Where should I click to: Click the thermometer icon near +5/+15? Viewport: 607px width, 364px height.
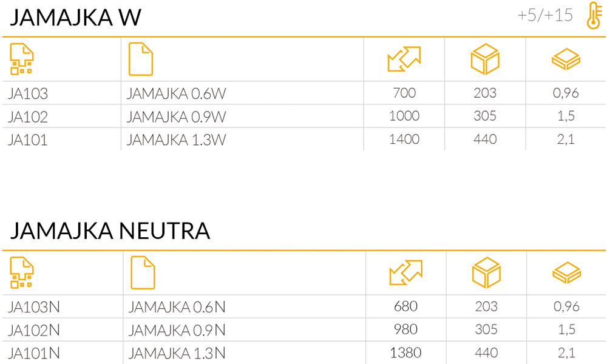(594, 16)
